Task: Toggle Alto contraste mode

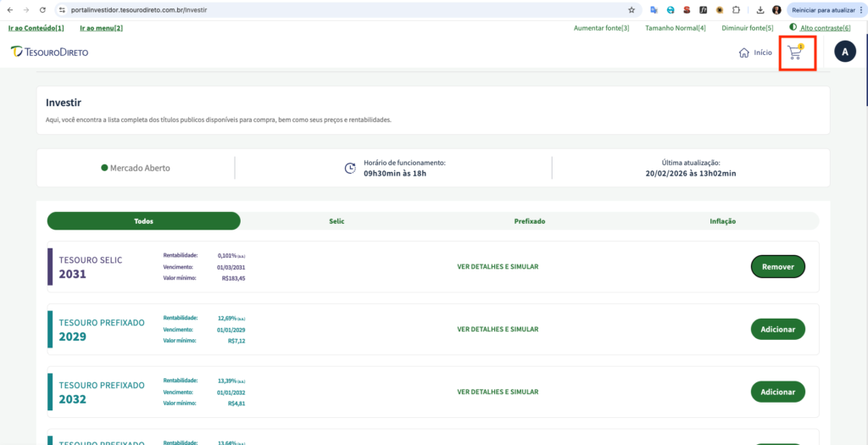Action: pyautogui.click(x=820, y=28)
